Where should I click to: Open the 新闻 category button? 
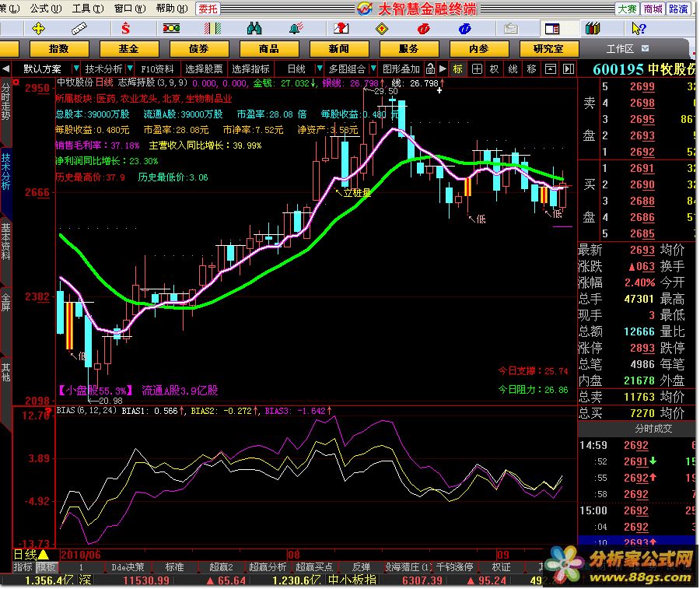(339, 49)
